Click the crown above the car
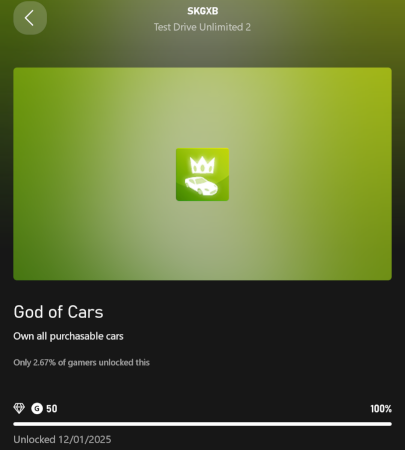 tap(202, 165)
